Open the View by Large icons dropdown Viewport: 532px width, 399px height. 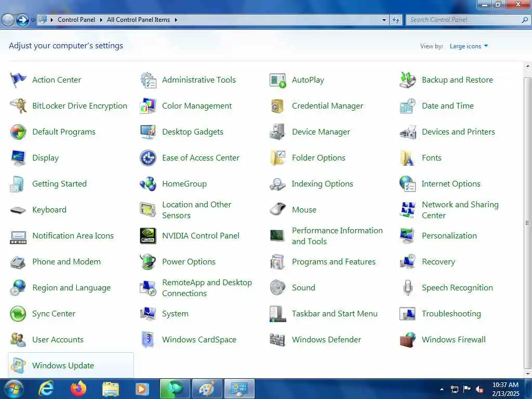click(x=469, y=46)
